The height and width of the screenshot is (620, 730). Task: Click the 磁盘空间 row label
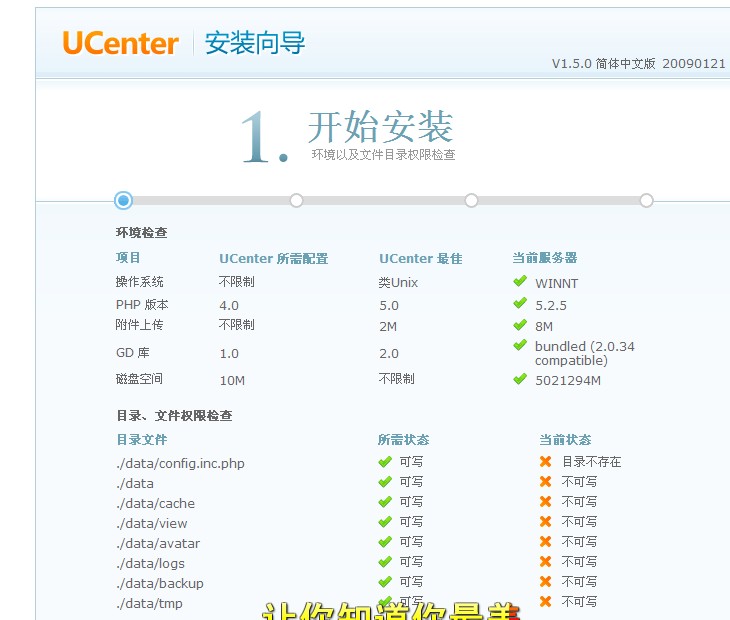(x=139, y=379)
